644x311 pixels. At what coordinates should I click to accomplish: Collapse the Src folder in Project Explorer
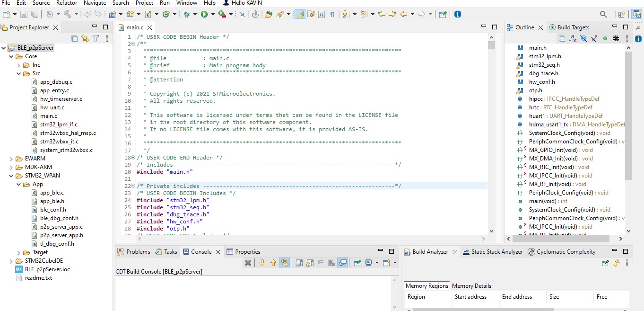click(19, 73)
